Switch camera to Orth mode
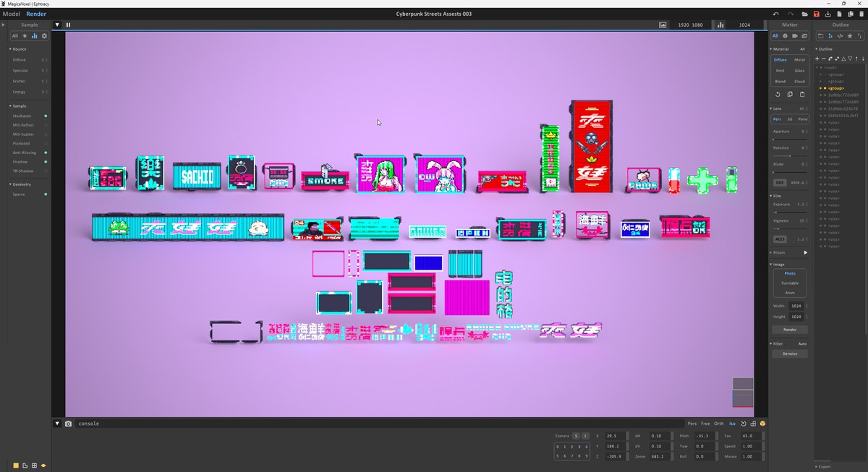 pyautogui.click(x=718, y=423)
